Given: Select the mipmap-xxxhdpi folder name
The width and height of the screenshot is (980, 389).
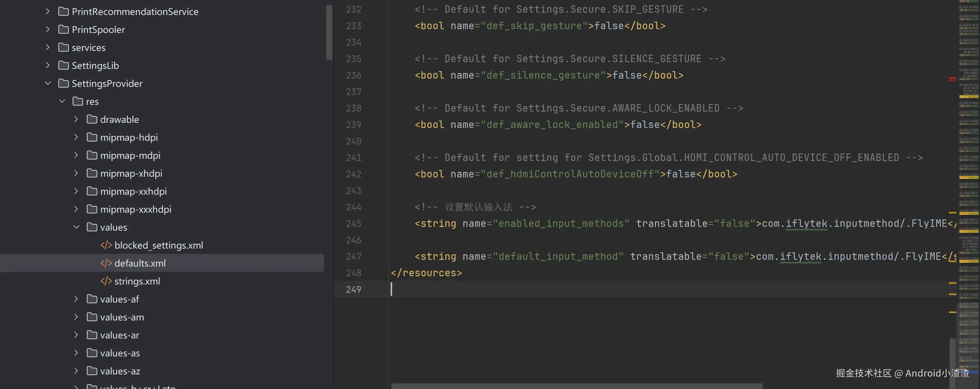Looking at the screenshot, I should [136, 209].
